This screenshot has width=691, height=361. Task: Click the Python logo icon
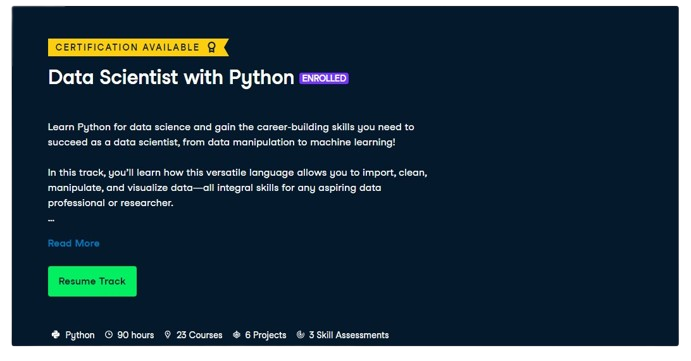point(56,335)
